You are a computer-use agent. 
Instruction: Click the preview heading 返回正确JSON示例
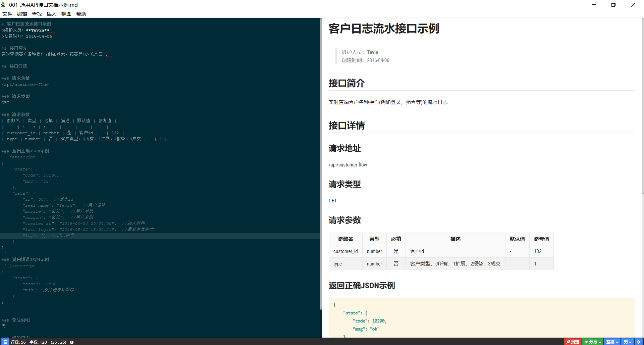click(x=362, y=285)
